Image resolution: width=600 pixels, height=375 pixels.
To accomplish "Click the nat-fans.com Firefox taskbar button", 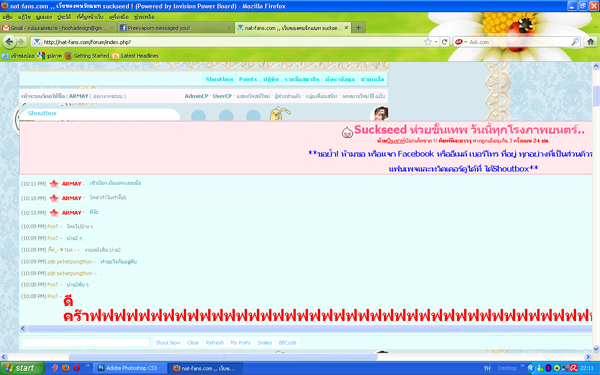I will 206,368.
